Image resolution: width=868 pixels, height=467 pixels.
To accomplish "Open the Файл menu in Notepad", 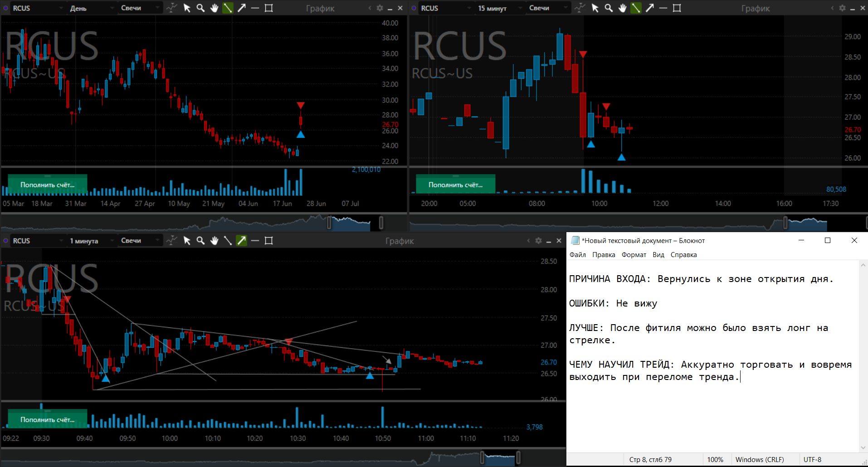I will click(x=578, y=255).
